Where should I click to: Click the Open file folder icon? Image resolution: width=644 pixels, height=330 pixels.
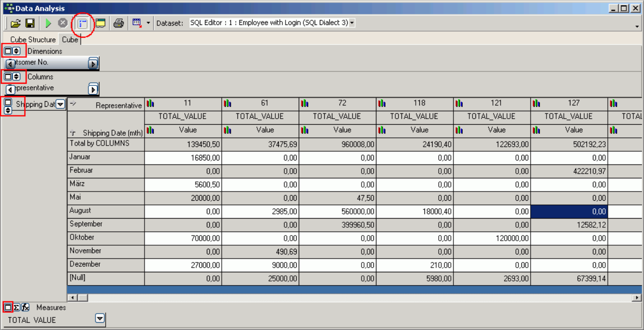[x=15, y=23]
